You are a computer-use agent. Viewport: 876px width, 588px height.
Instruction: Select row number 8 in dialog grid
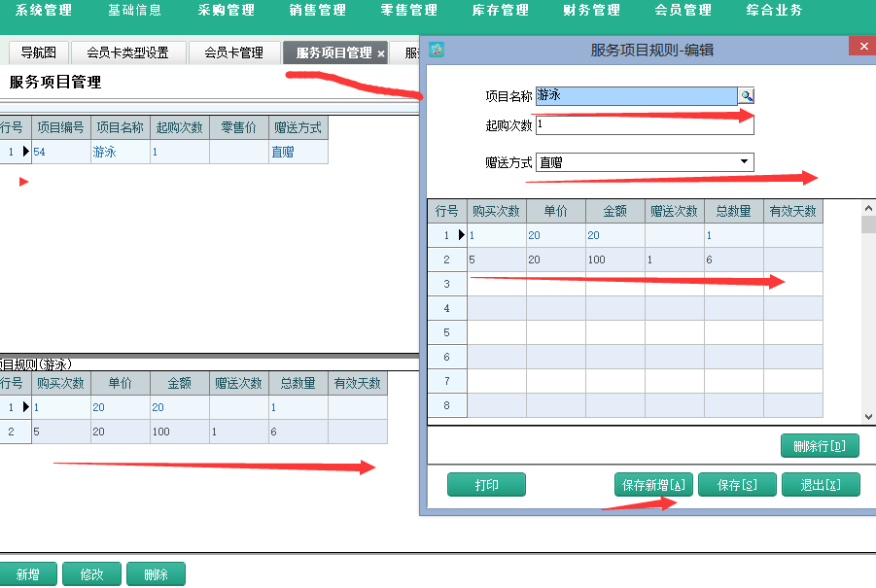447,405
